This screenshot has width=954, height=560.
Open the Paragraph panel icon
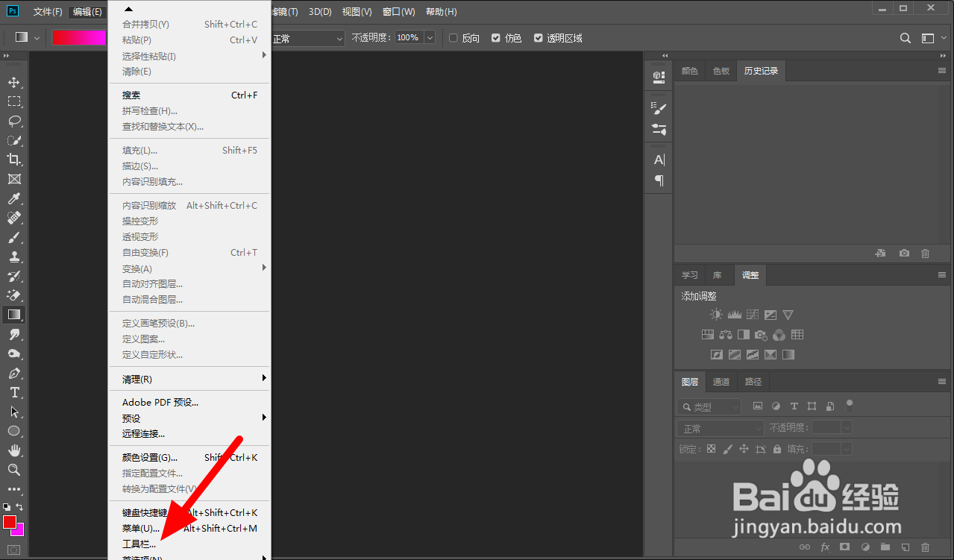pos(659,180)
